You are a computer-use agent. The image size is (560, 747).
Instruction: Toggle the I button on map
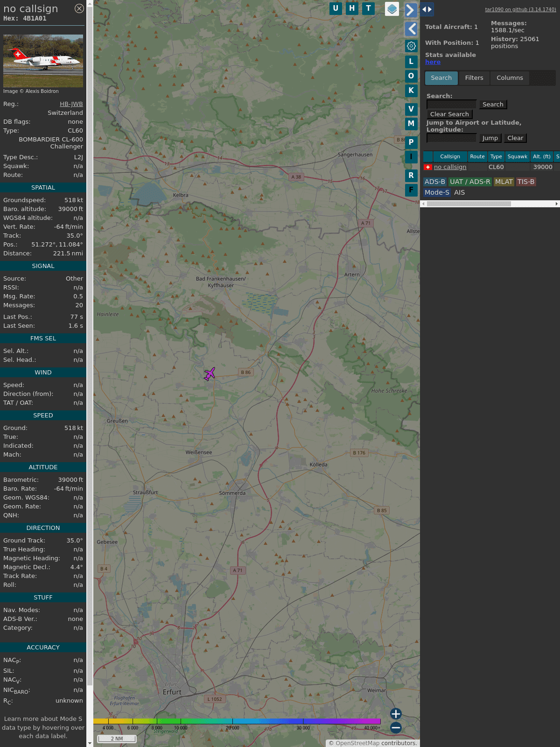click(x=411, y=156)
